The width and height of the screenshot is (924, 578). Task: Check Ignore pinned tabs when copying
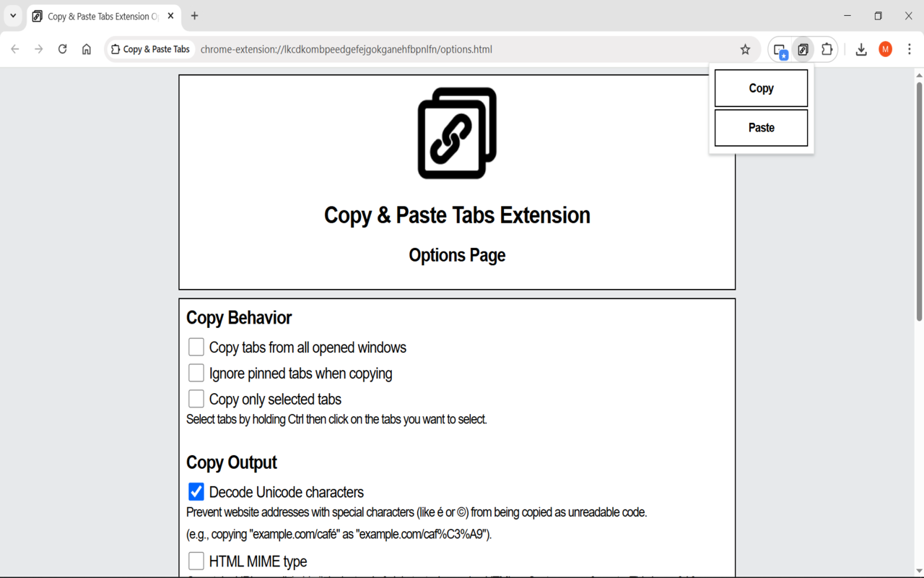[x=196, y=373]
